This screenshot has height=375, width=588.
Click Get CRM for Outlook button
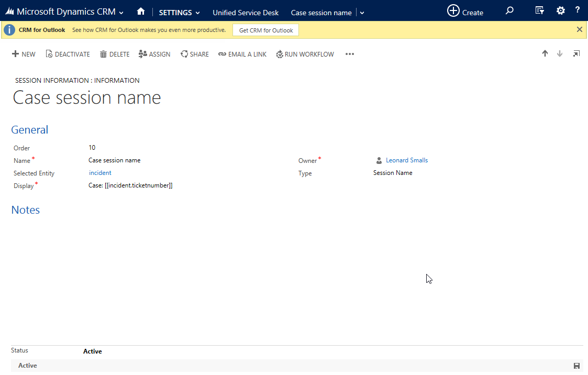[x=266, y=30]
